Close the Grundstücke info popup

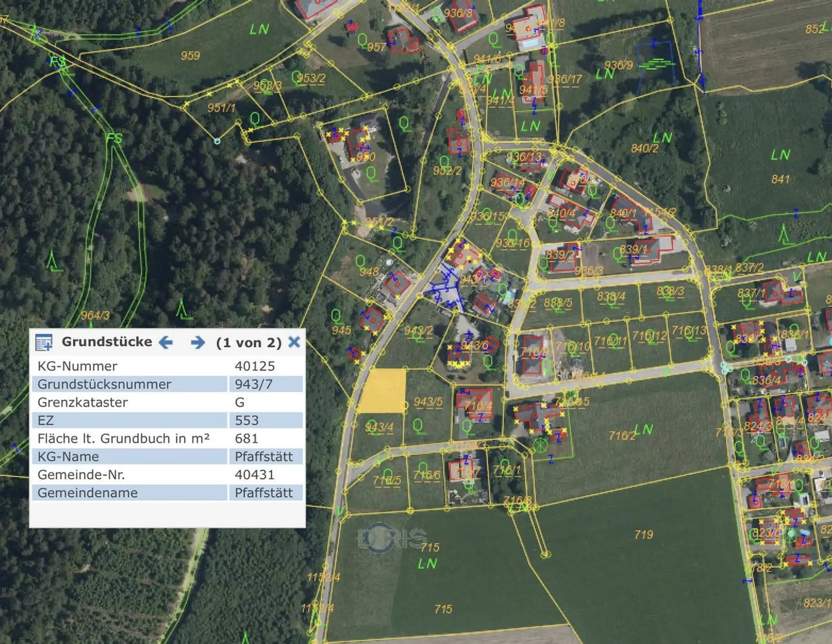tap(294, 342)
